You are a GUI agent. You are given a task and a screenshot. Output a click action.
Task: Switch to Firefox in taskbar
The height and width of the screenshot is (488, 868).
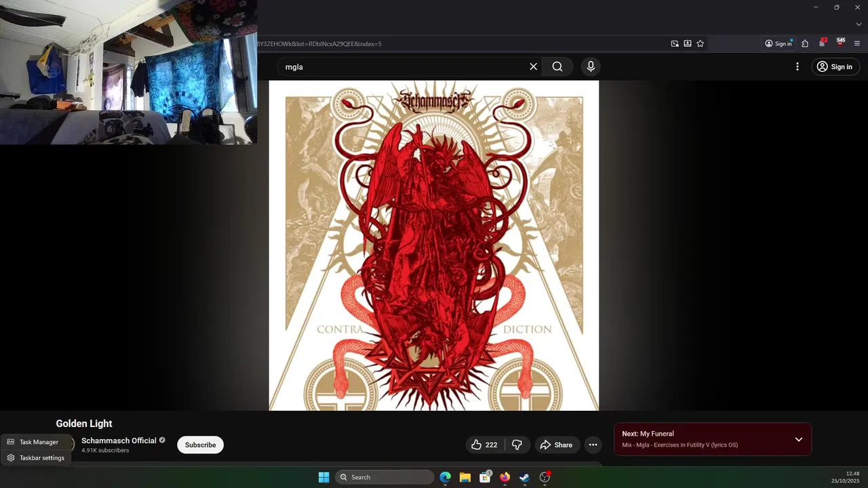505,477
